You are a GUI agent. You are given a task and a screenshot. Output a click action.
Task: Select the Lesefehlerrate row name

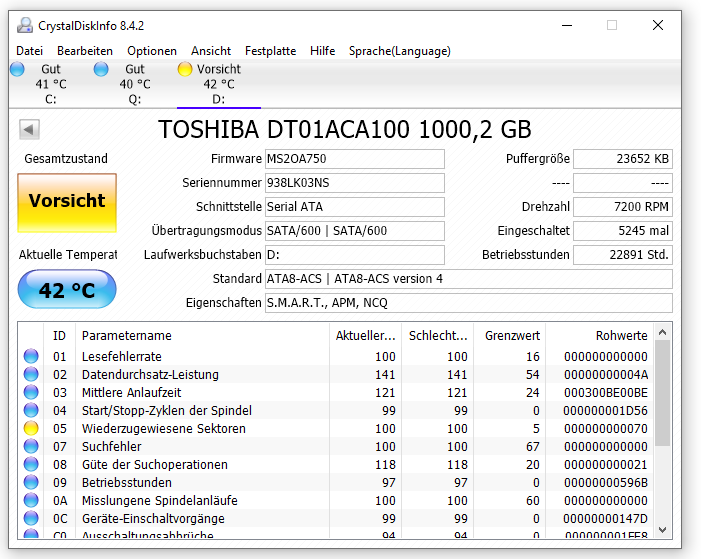coord(122,356)
